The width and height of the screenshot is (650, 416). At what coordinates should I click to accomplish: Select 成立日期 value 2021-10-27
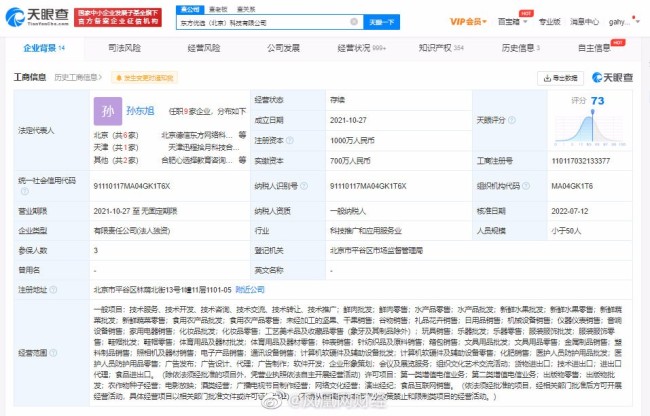pyautogui.click(x=348, y=120)
